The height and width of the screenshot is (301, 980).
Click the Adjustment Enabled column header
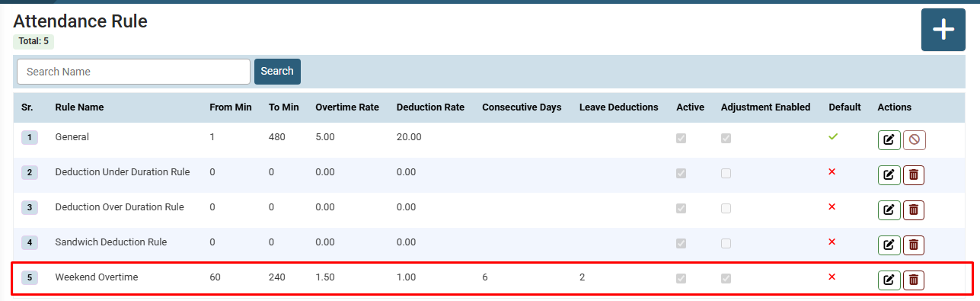(x=765, y=107)
